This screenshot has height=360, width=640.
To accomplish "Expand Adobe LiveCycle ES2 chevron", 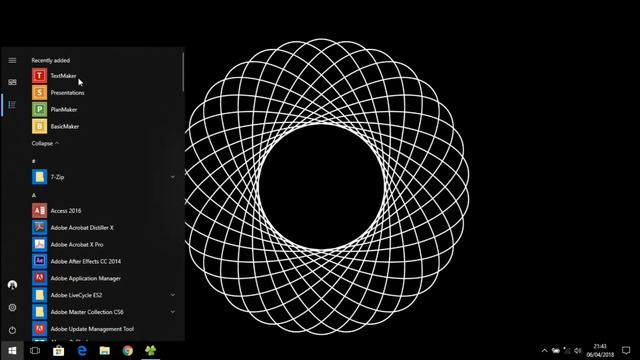I will click(x=173, y=295).
